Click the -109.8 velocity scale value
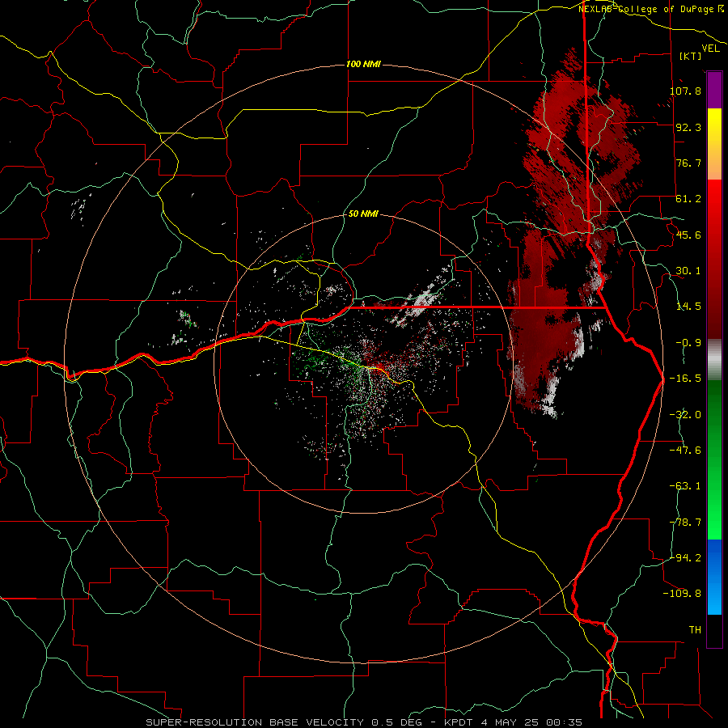The image size is (728, 728). click(682, 594)
